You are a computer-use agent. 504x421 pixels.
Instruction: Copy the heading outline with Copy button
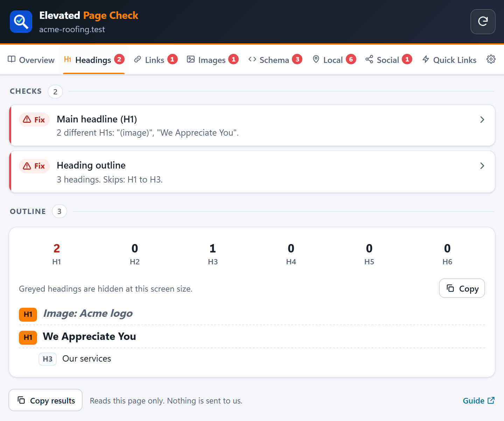[462, 288]
